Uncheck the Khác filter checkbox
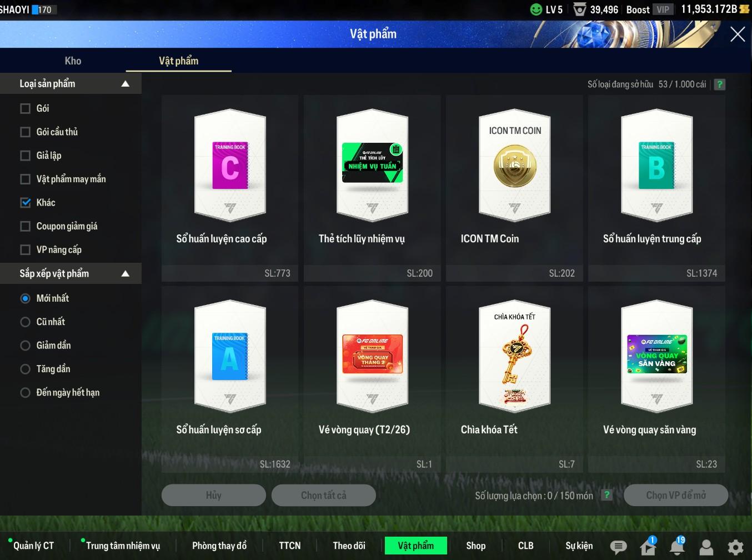Viewport: 752px width, 560px height. tap(26, 203)
